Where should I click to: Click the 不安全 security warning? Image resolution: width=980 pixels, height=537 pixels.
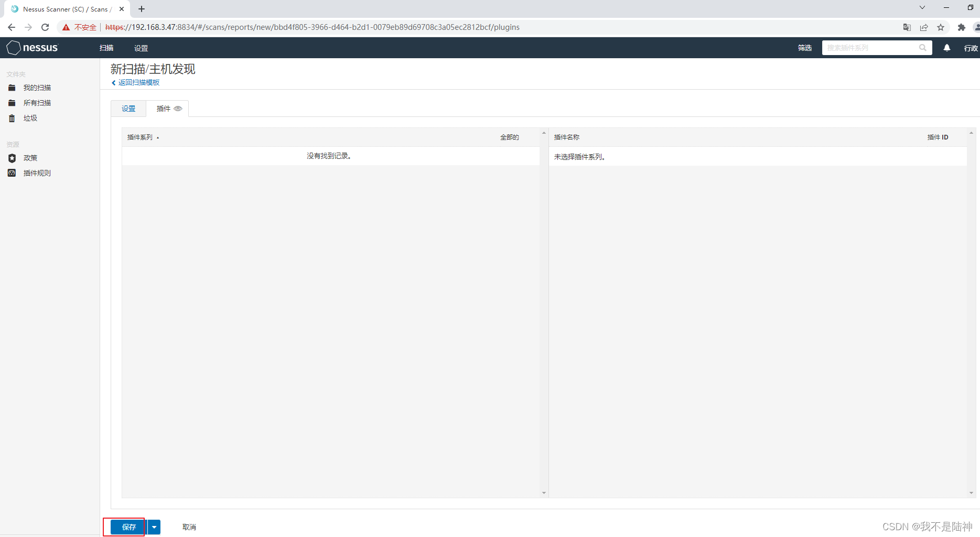point(80,27)
